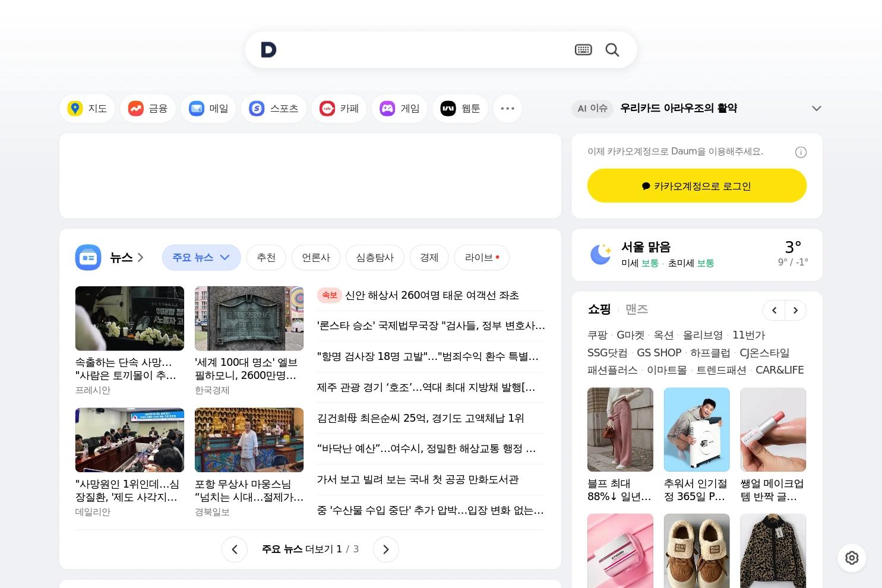The width and height of the screenshot is (882, 588).
Task: Go to previous shopping items with left arrow
Action: pyautogui.click(x=774, y=310)
